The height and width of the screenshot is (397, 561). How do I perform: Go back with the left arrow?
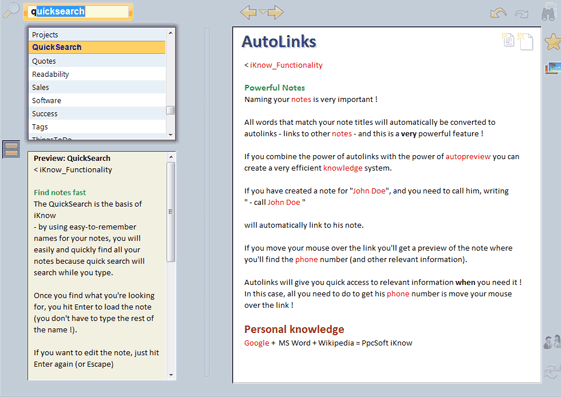248,12
